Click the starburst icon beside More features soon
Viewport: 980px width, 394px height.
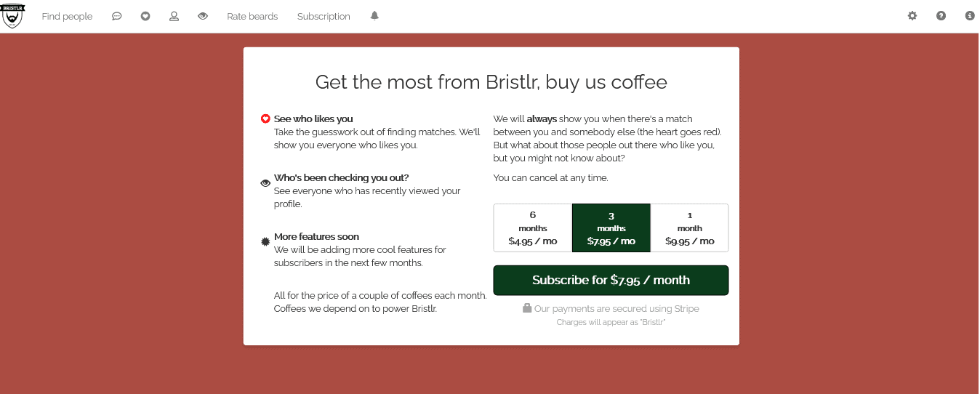[x=265, y=241]
